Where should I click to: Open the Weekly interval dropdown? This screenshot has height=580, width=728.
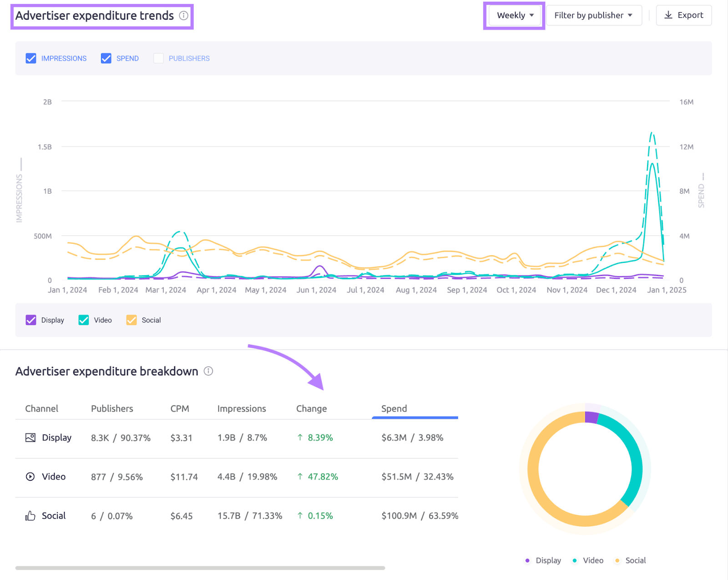click(515, 15)
